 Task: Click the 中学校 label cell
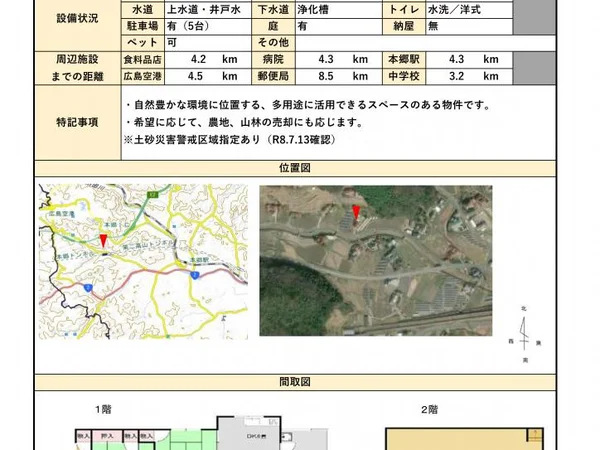tap(404, 76)
